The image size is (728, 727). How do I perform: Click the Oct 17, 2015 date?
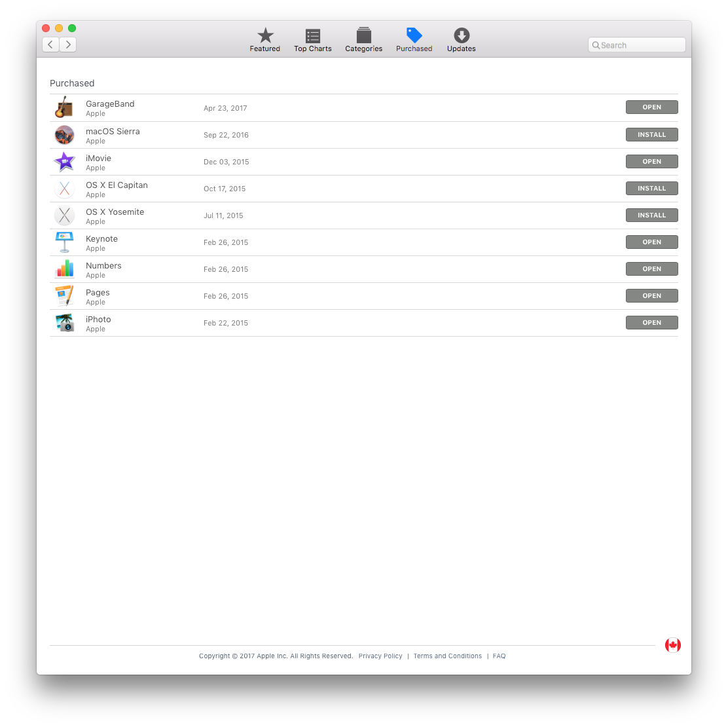tap(225, 189)
